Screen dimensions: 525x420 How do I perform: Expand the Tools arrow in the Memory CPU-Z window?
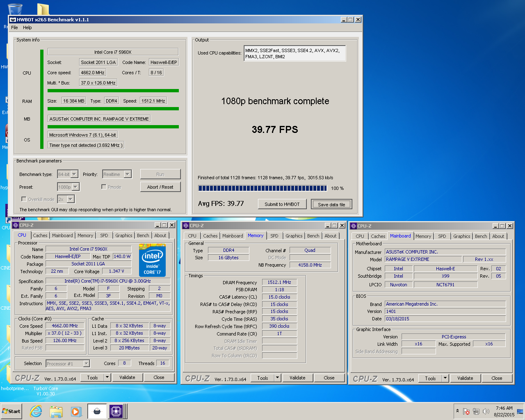point(278,378)
